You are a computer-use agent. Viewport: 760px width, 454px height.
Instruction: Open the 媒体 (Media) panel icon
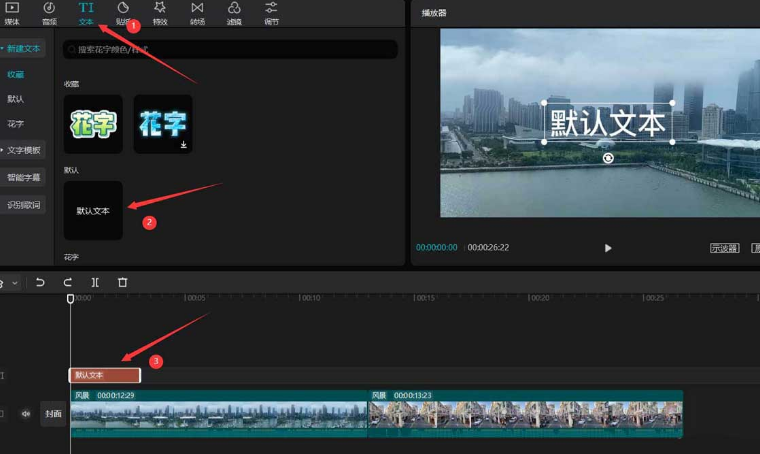(x=12, y=12)
